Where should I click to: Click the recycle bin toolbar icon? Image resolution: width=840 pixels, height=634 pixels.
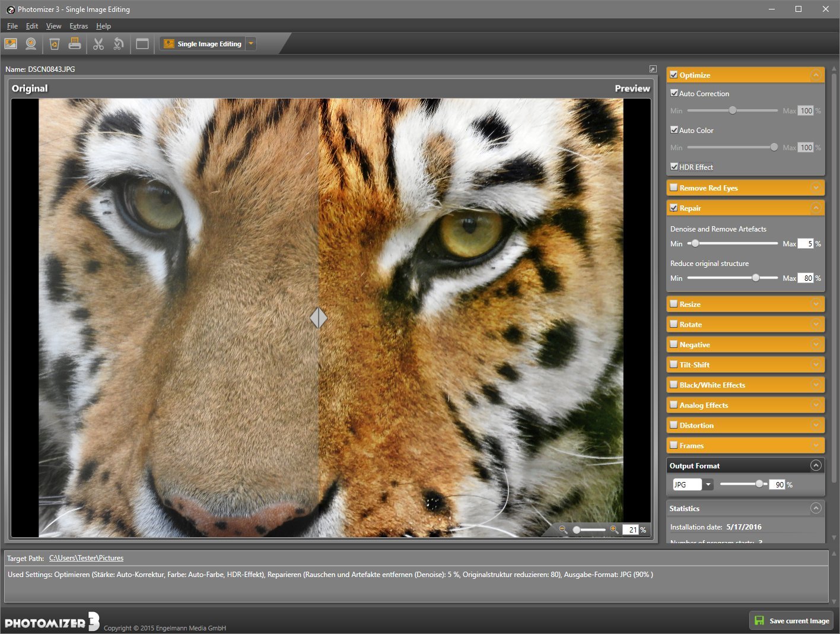(55, 44)
